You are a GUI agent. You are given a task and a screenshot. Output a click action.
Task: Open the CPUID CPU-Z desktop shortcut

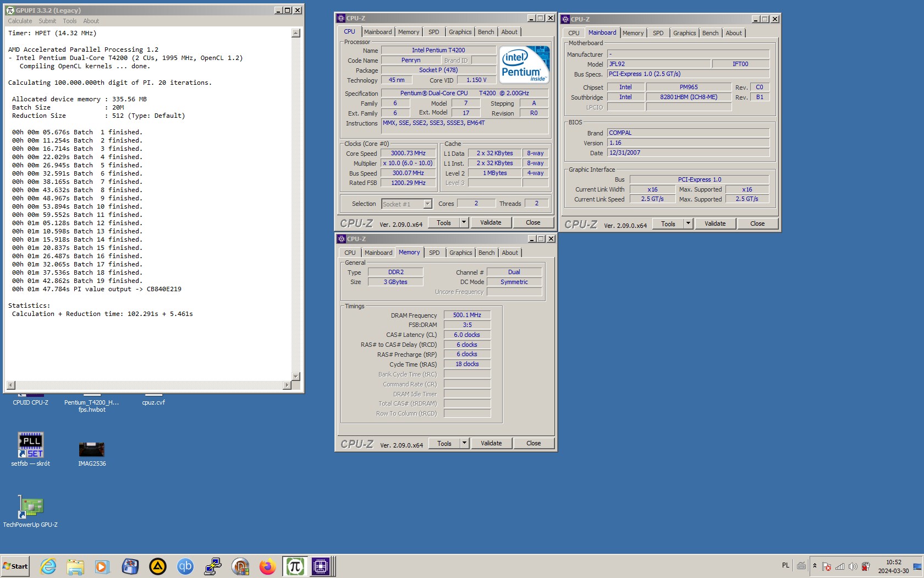tap(31, 400)
